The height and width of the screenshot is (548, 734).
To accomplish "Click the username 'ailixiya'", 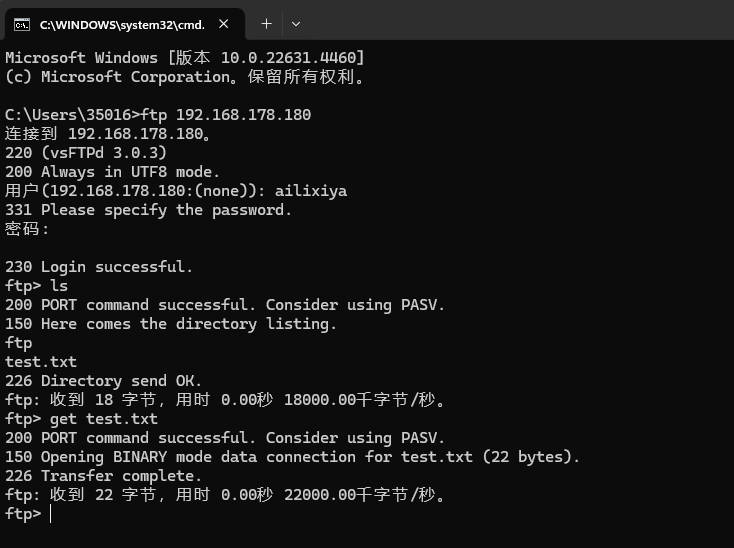I will pos(311,191).
